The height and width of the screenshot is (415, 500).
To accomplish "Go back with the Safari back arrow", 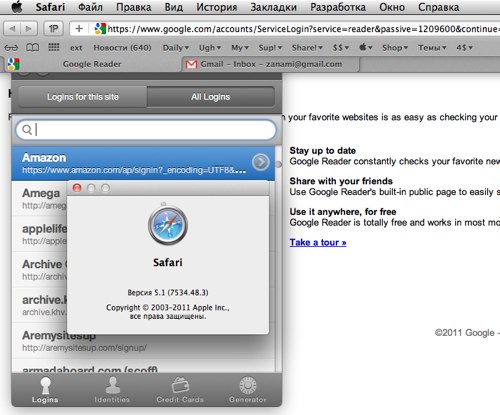I will tap(12, 29).
